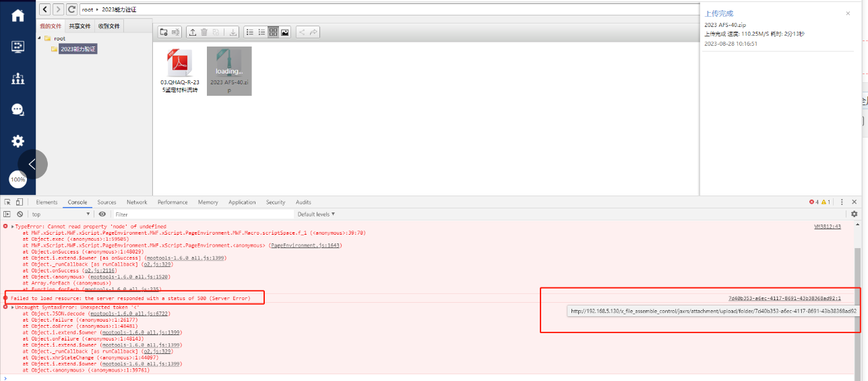The width and height of the screenshot is (868, 381).
Task: Go forward with the path forward arrow
Action: click(x=58, y=9)
